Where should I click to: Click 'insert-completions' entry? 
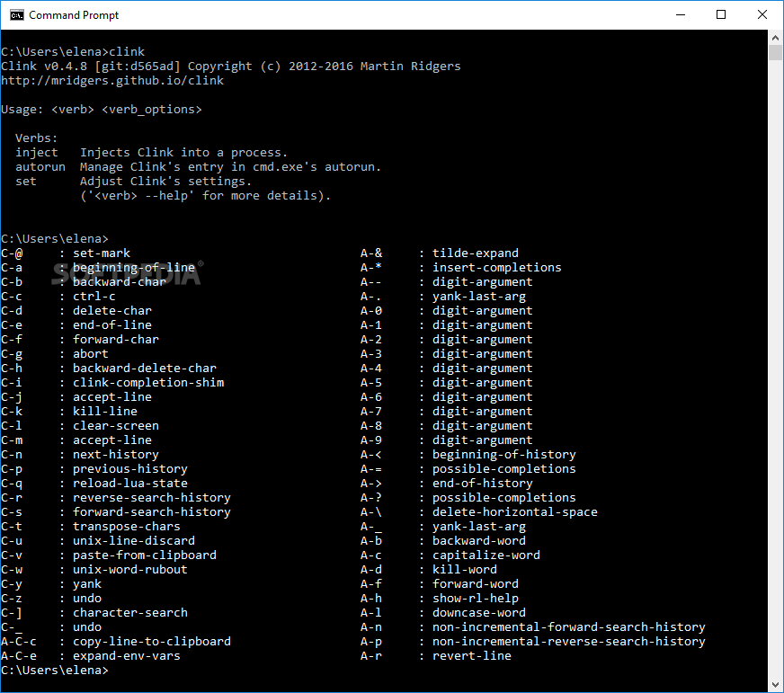point(497,268)
